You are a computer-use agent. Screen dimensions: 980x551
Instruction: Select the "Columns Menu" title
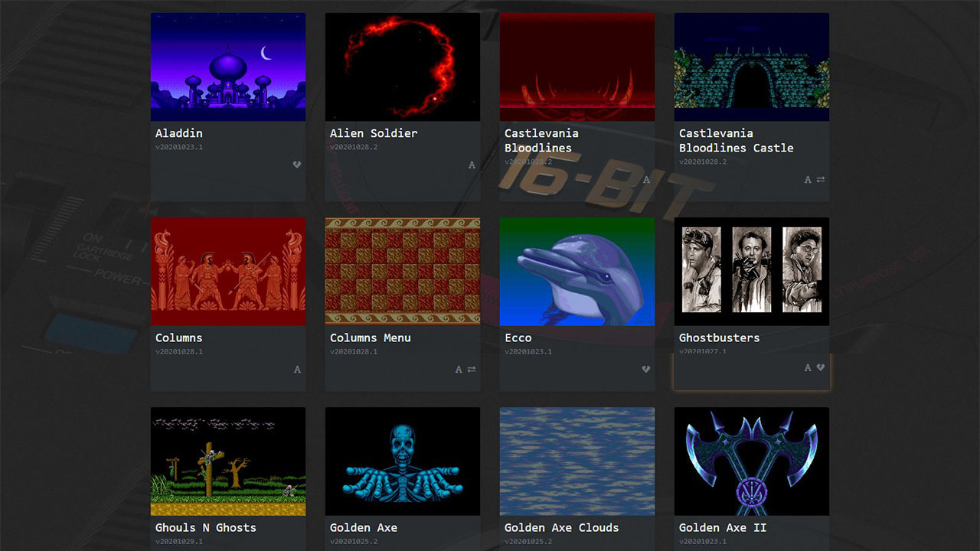[371, 337]
